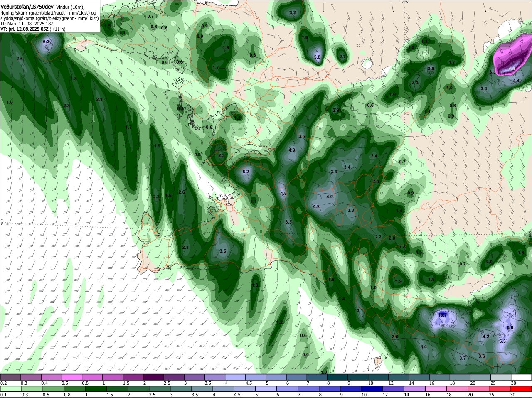Select the 3.7 value label on the map

pos(463,358)
